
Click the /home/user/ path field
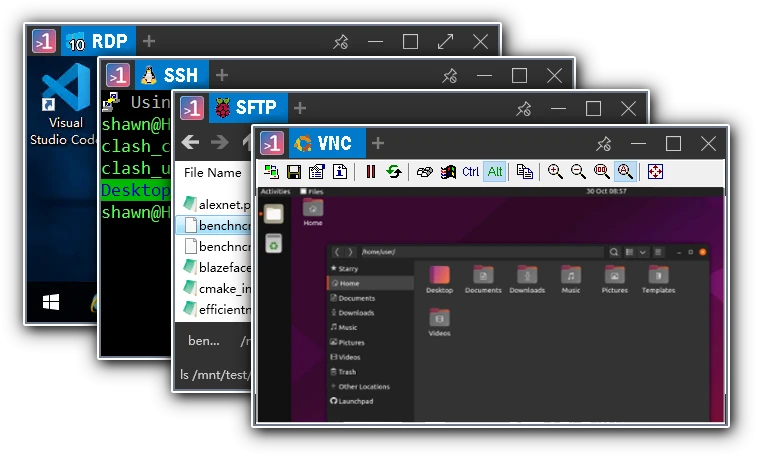tap(480, 252)
